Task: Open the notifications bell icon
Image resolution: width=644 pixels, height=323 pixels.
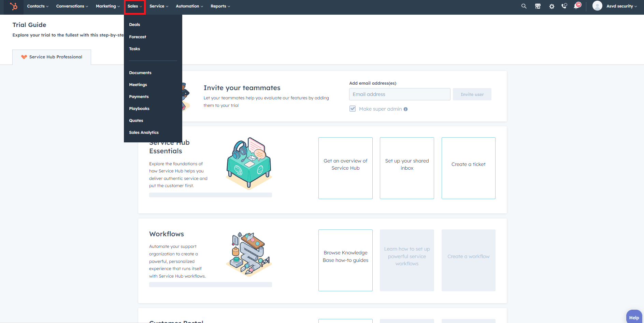Action: pyautogui.click(x=577, y=6)
